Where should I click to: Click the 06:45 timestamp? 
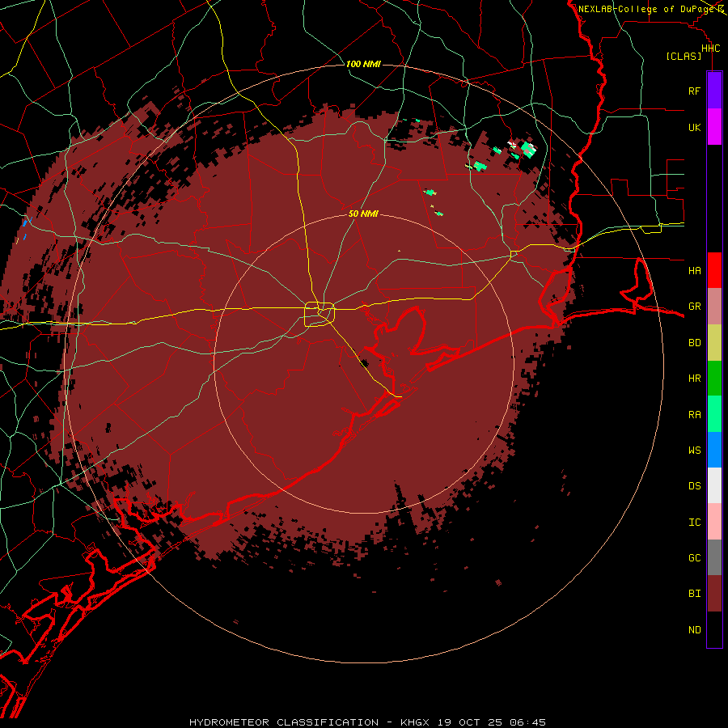point(527,722)
